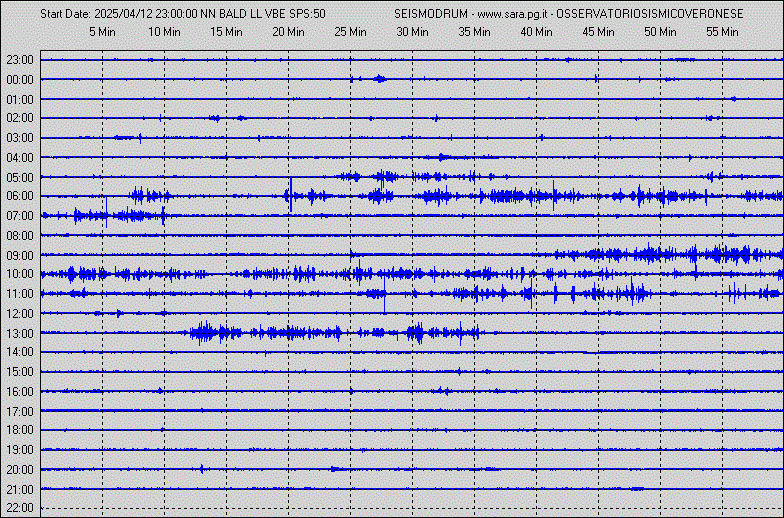
Task: Select the 40 Min axis label
Action: pos(536,32)
